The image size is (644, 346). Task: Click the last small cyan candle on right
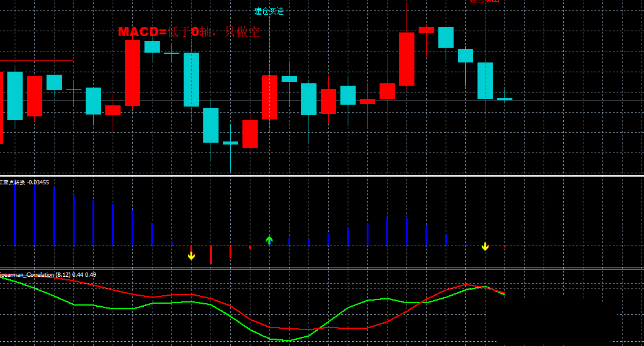pos(504,99)
